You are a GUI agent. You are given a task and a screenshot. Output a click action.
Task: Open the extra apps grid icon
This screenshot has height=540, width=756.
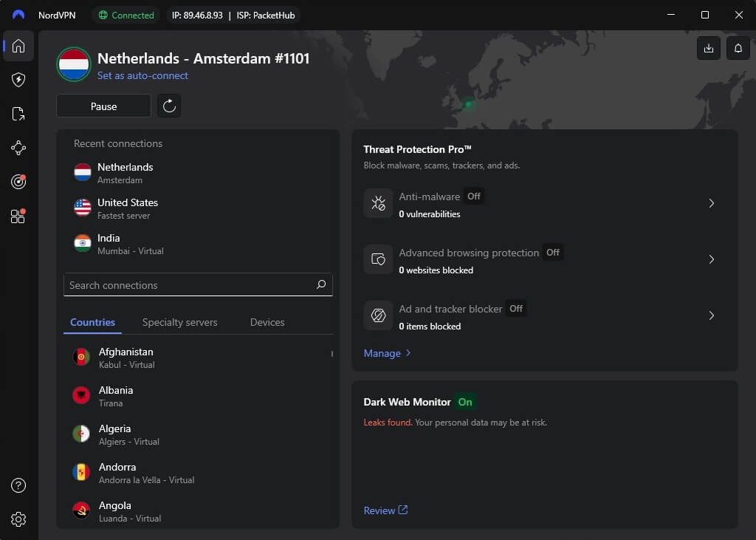tap(18, 216)
